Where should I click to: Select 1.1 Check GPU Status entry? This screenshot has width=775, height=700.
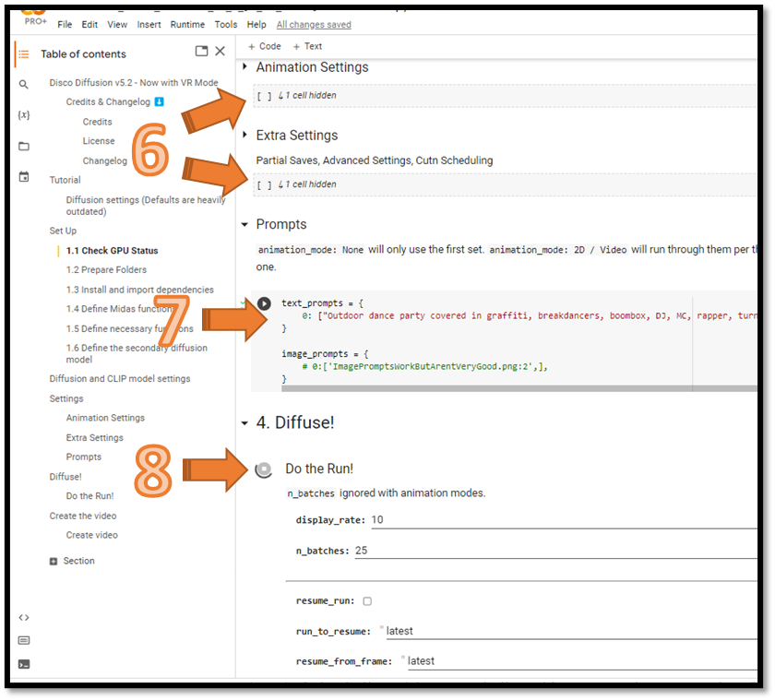(x=113, y=251)
